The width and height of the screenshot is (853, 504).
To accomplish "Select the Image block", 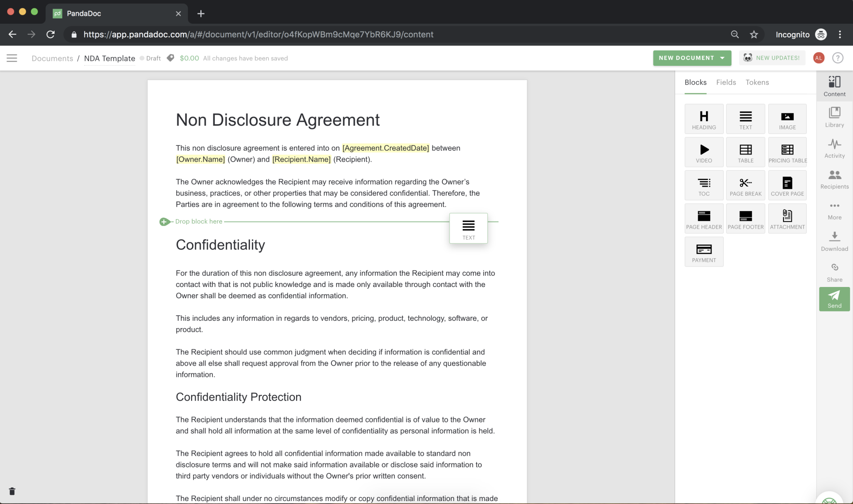I will coord(787,119).
